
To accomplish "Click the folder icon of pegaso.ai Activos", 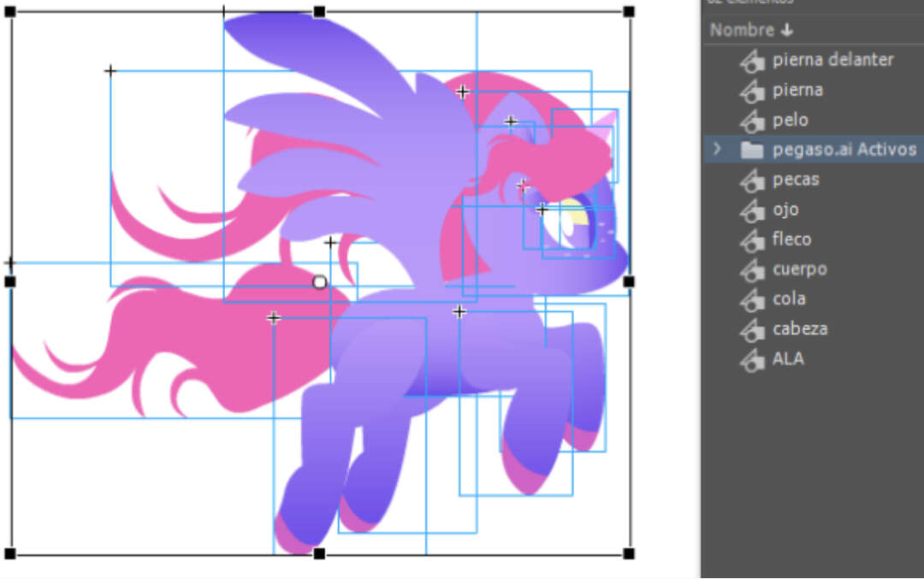I will [x=752, y=151].
